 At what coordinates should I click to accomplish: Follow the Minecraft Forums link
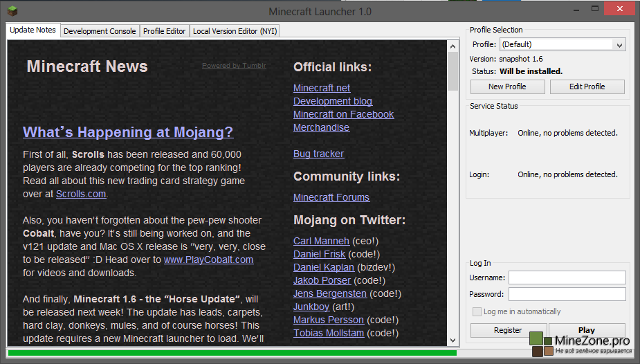click(331, 198)
